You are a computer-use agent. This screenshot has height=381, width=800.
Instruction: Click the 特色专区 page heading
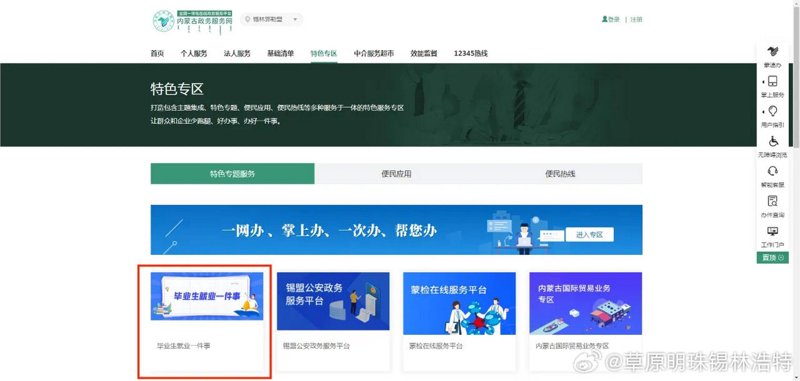177,89
